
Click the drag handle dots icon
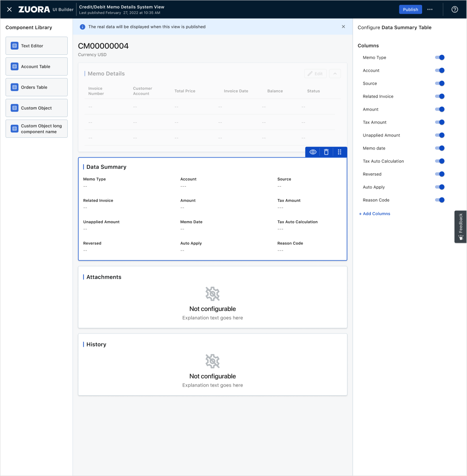coord(340,152)
